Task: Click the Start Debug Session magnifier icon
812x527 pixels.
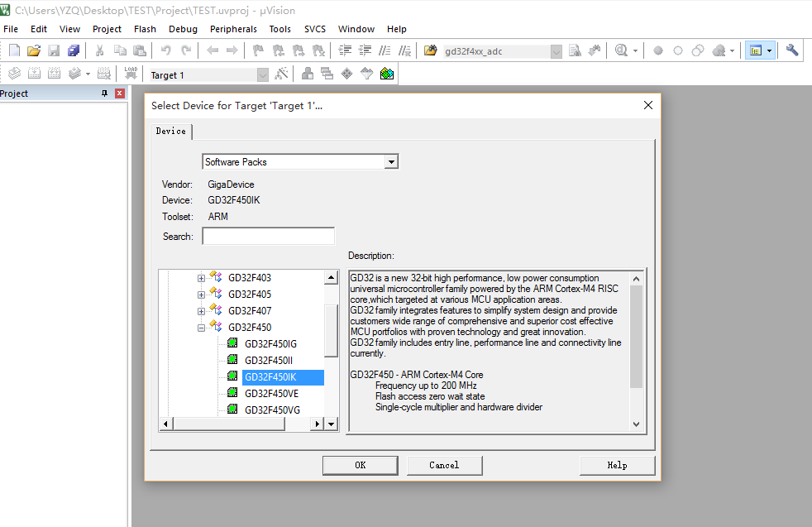Action: coord(621,50)
